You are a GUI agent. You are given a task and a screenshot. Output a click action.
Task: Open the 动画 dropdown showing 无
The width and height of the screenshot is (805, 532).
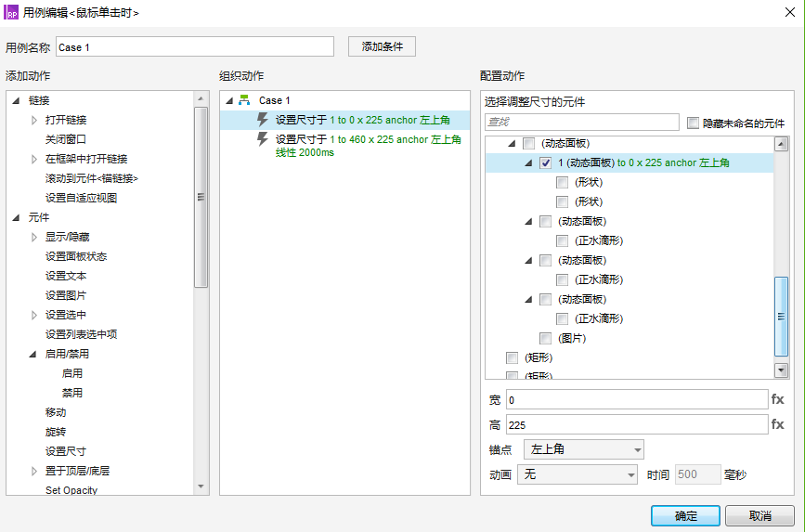[578, 474]
